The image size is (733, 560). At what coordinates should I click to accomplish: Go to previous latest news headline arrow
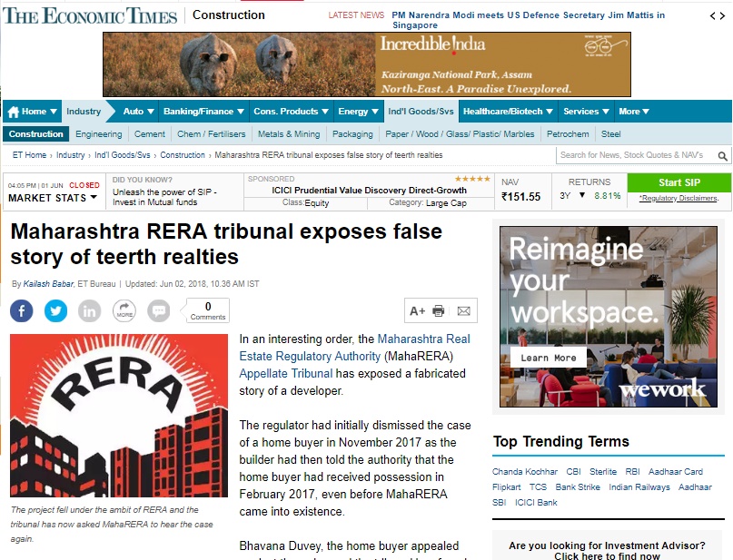712,15
